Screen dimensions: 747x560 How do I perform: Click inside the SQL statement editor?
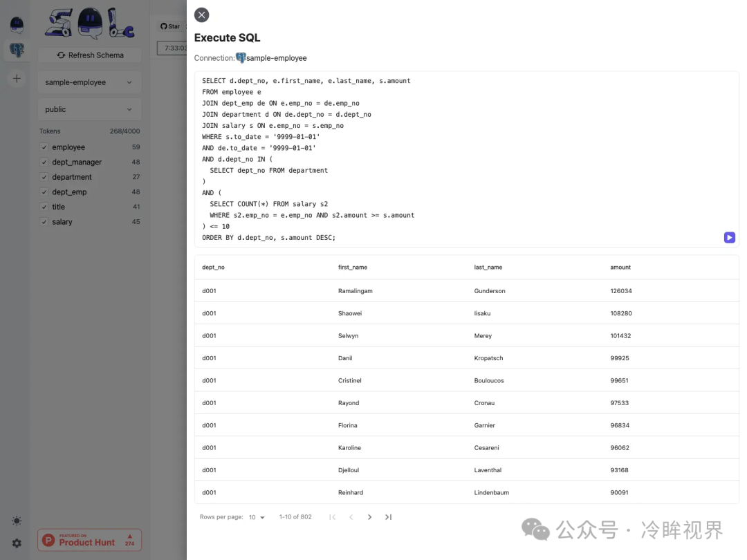[466, 159]
